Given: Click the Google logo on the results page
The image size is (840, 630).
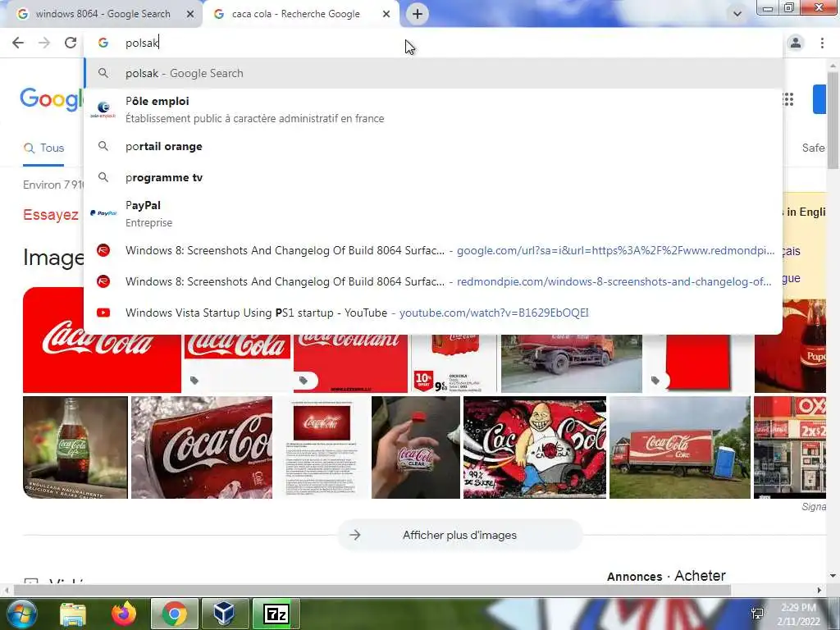Looking at the screenshot, I should click(51, 99).
